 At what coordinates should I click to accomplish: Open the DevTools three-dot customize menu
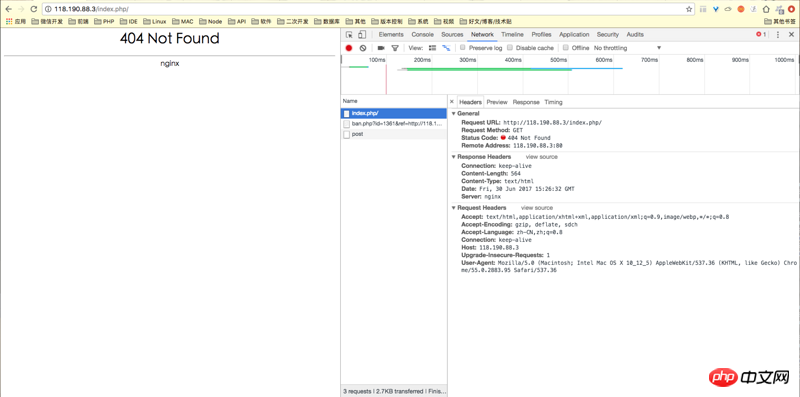pyautogui.click(x=778, y=35)
